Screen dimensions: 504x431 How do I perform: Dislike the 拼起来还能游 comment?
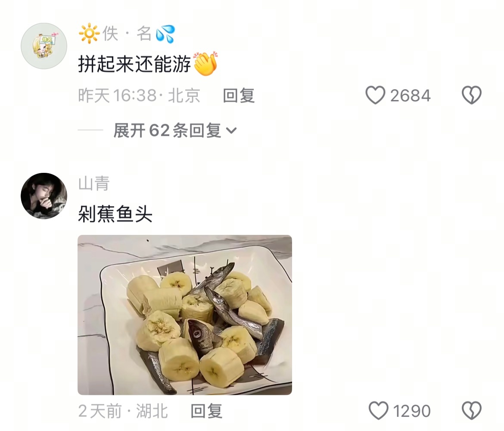tap(472, 95)
